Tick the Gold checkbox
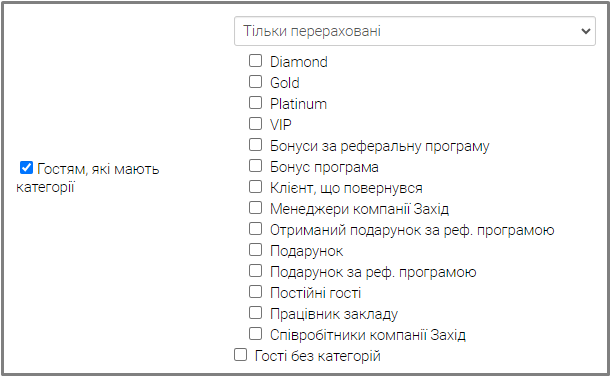611x377 pixels. click(x=255, y=82)
